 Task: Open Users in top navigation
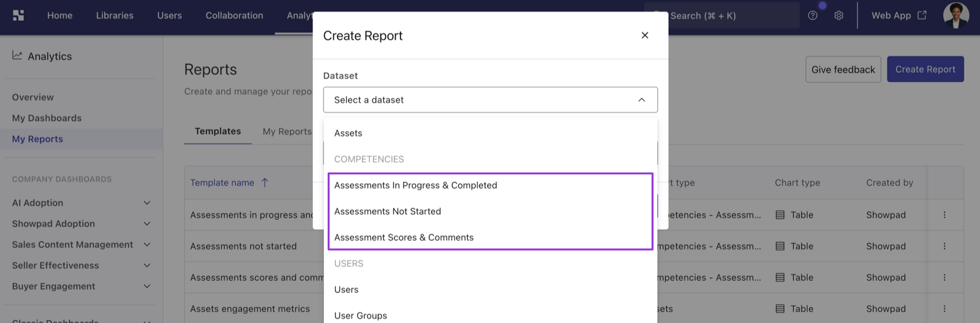tap(170, 16)
